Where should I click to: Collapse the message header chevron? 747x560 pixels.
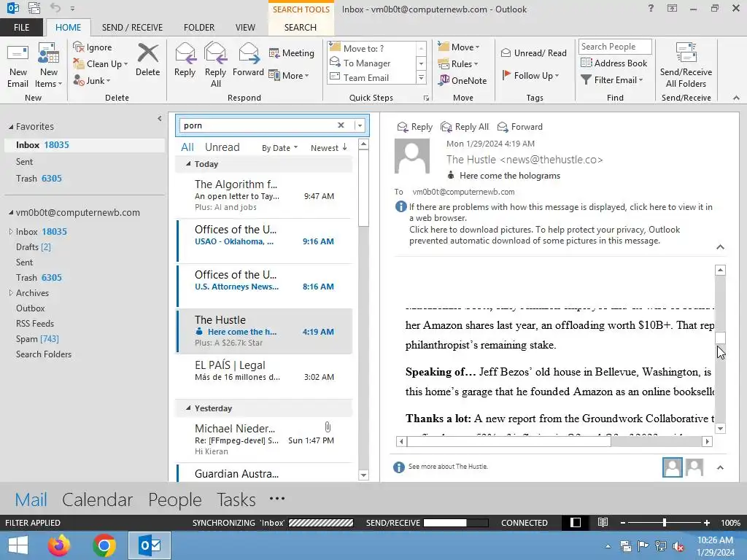[720, 246]
